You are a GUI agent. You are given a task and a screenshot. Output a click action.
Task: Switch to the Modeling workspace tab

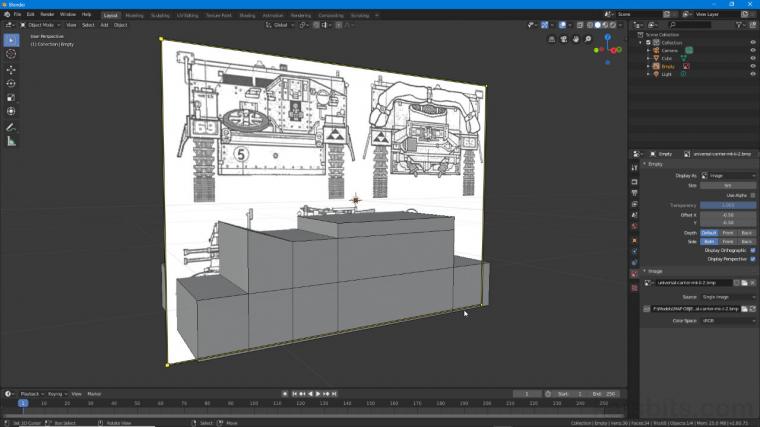134,15
